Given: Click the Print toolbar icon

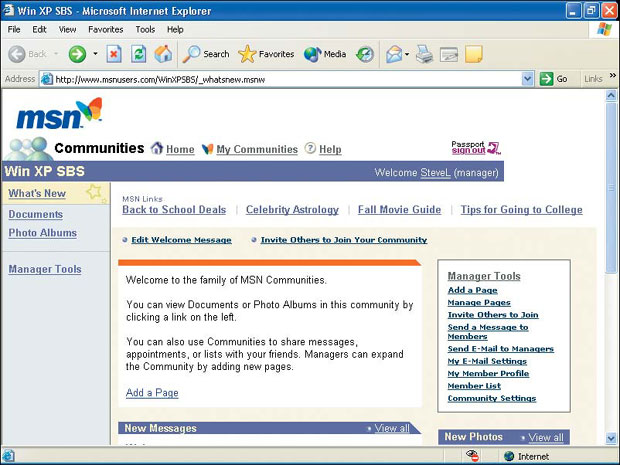Looking at the screenshot, I should pyautogui.click(x=424, y=54).
